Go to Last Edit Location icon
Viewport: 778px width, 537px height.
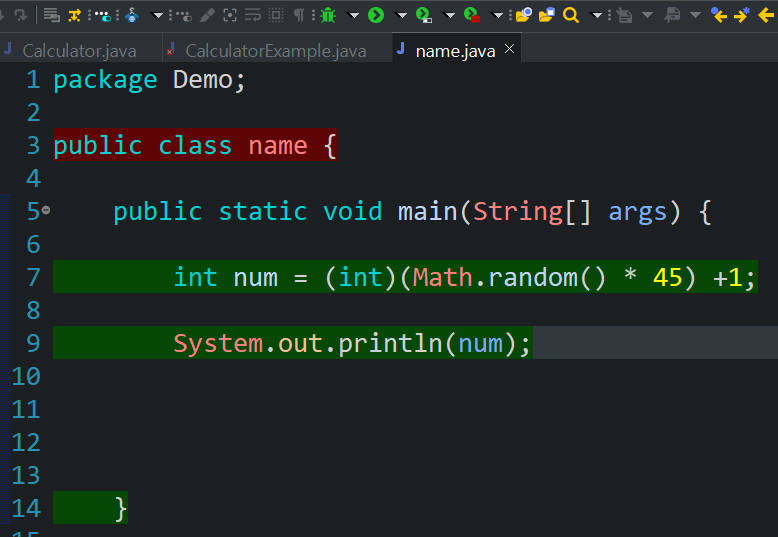[x=718, y=15]
